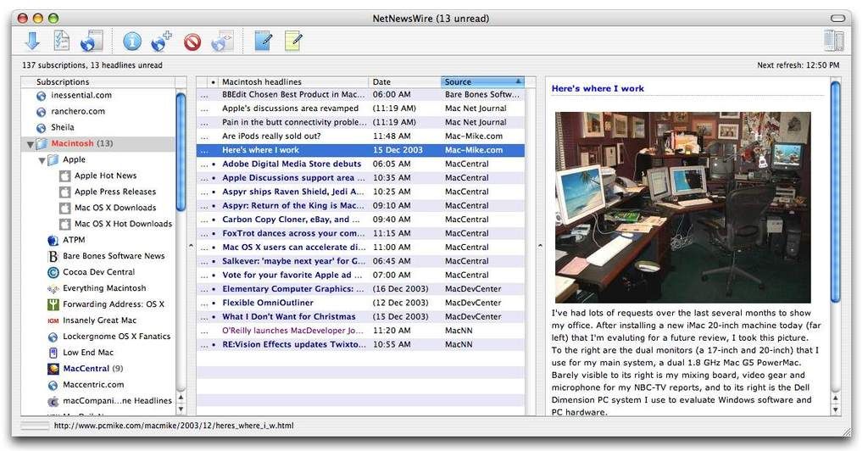
Task: Select the Here's where I work row
Action: tap(360, 150)
